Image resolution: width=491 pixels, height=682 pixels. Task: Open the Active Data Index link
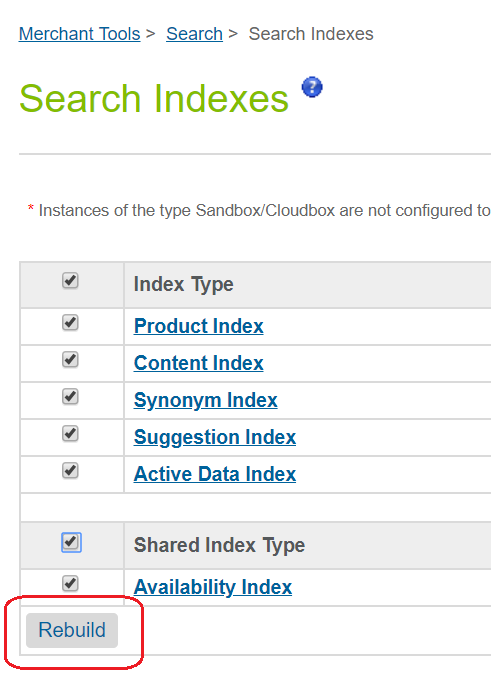tap(215, 474)
